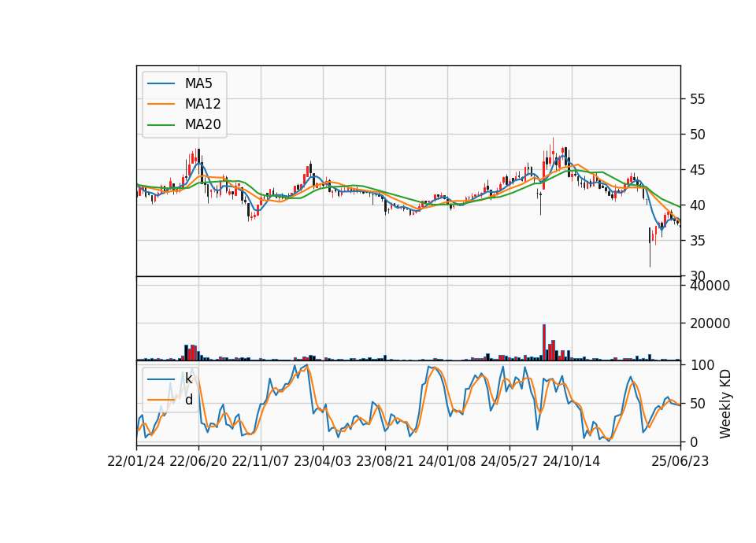Click the 24/01/08 date tick label
The image size is (756, 543).
(447, 461)
